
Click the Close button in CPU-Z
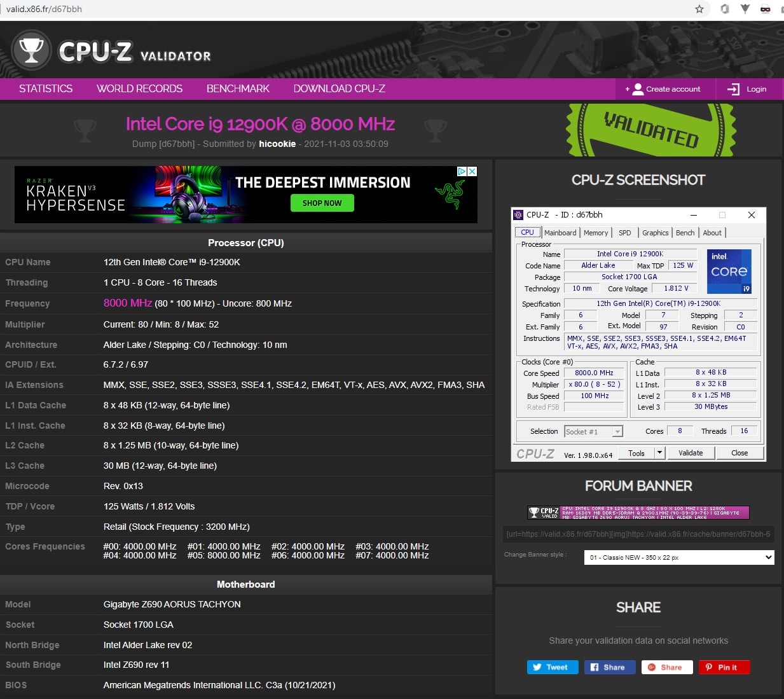739,453
